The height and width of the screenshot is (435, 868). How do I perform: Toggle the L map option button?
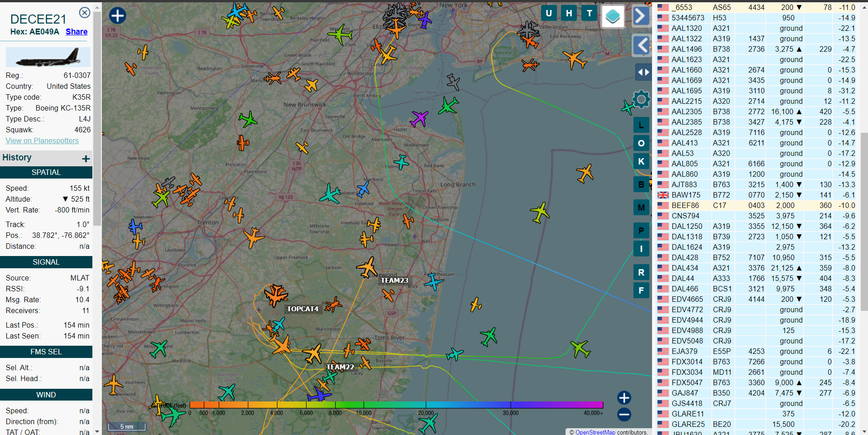[641, 125]
